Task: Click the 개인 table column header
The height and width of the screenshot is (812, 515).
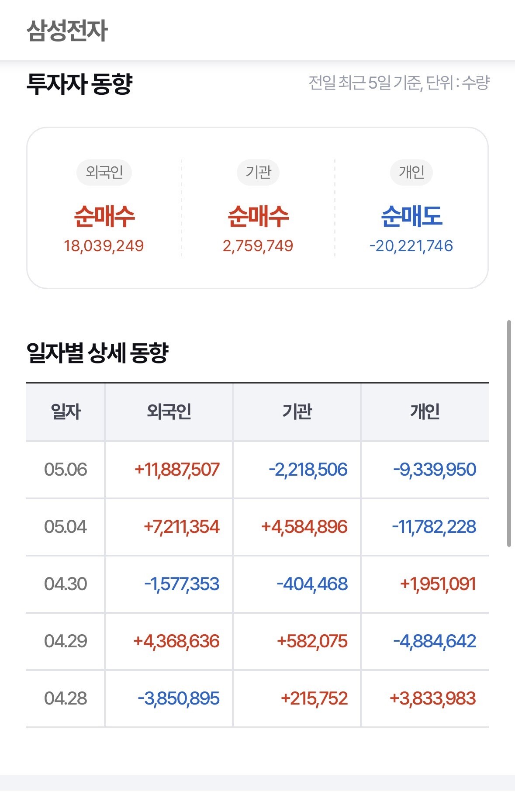Action: (x=425, y=412)
